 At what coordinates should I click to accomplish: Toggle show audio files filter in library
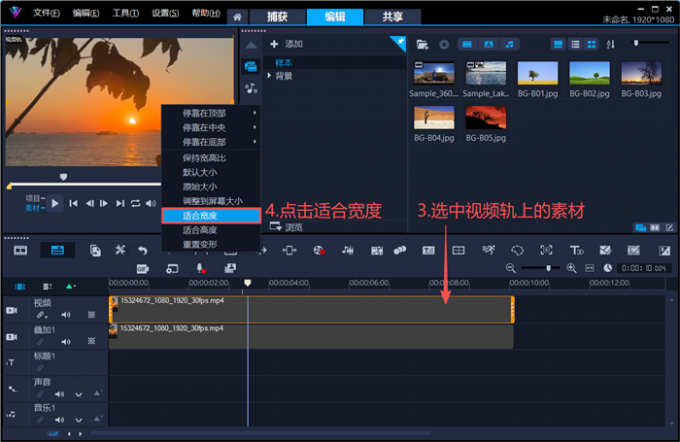coord(510,44)
